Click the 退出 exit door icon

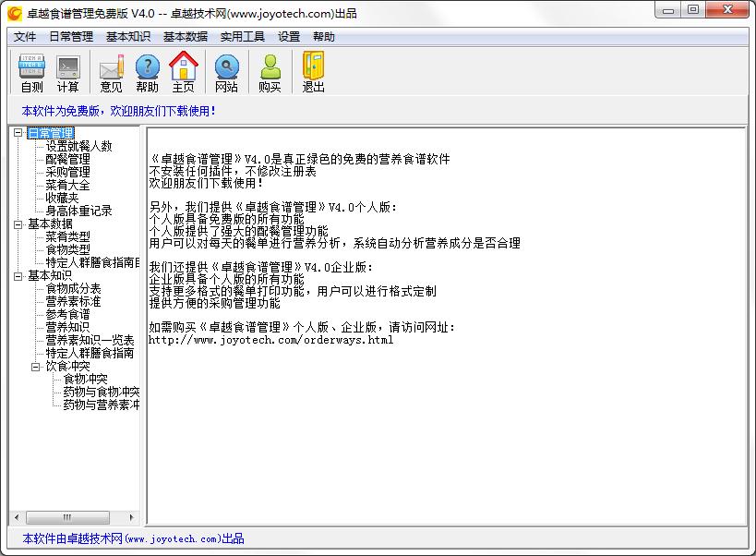[314, 72]
